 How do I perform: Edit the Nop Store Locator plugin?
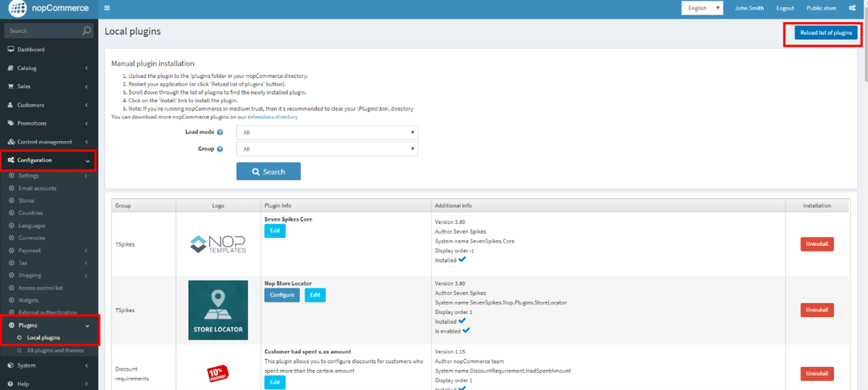tap(314, 295)
